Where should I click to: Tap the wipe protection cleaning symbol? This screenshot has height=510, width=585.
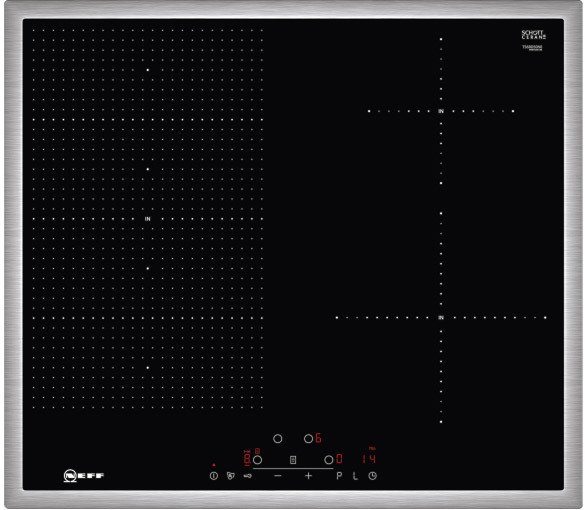pos(231,476)
